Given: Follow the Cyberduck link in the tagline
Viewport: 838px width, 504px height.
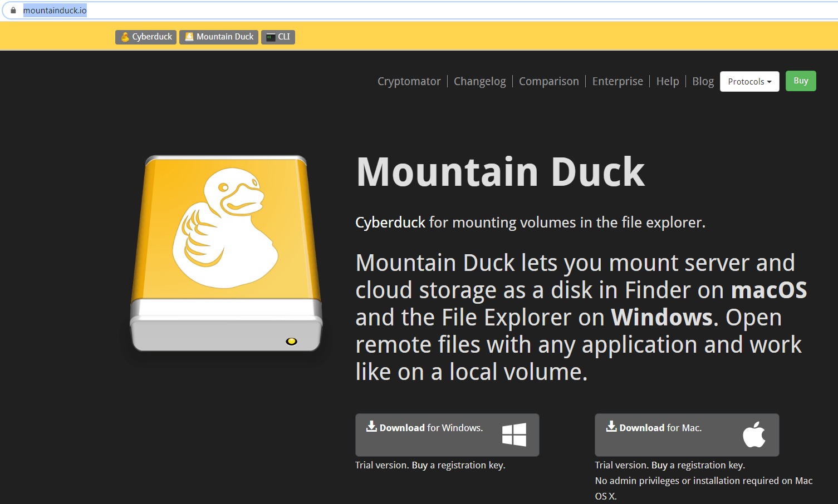Looking at the screenshot, I should tap(390, 223).
